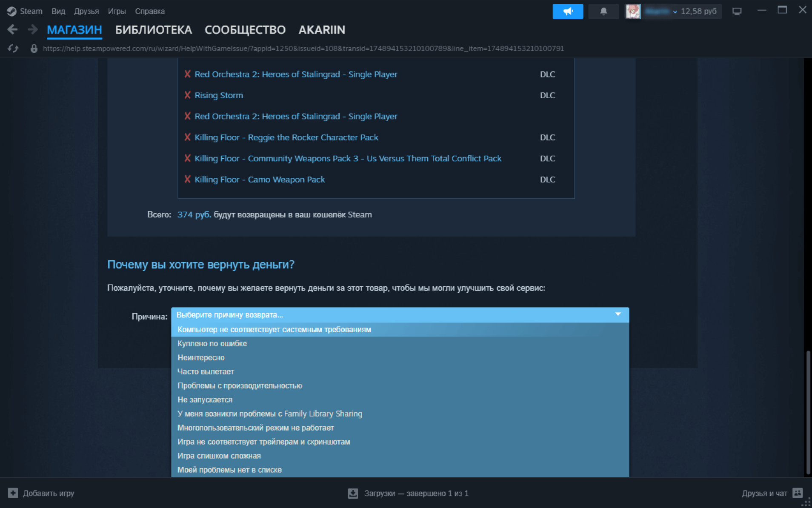Click the back navigation arrow
The image size is (812, 508).
pyautogui.click(x=13, y=30)
